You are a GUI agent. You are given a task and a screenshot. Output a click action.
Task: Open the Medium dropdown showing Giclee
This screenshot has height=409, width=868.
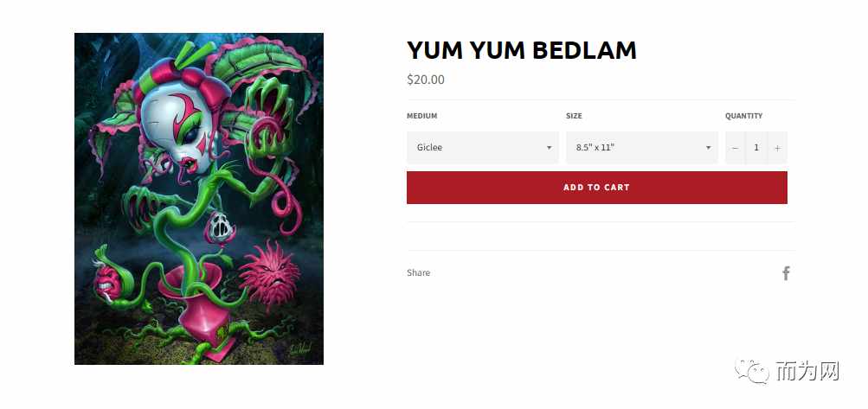click(483, 148)
